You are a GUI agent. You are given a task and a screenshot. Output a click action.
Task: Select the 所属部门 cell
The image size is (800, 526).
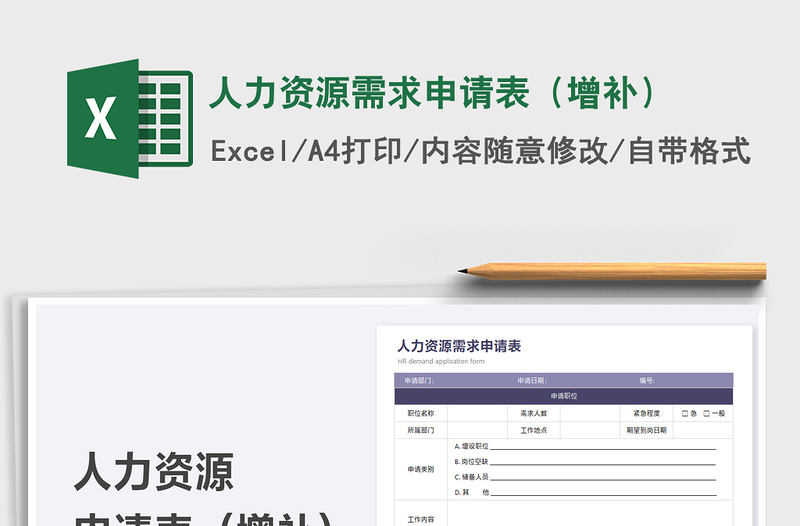pos(421,430)
